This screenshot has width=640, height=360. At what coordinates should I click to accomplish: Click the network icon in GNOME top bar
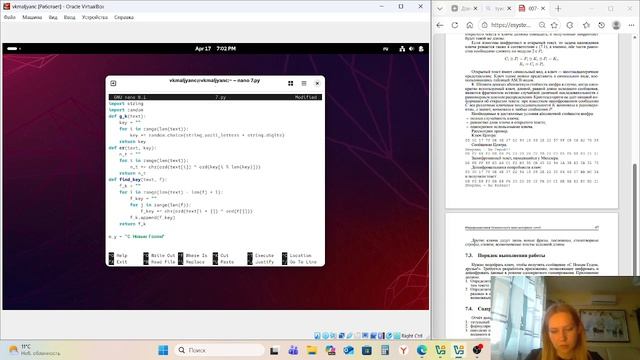pos(402,49)
